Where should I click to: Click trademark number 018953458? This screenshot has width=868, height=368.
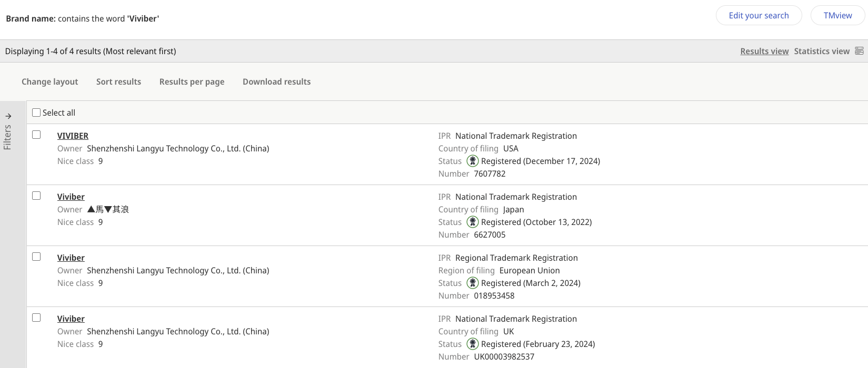click(494, 295)
